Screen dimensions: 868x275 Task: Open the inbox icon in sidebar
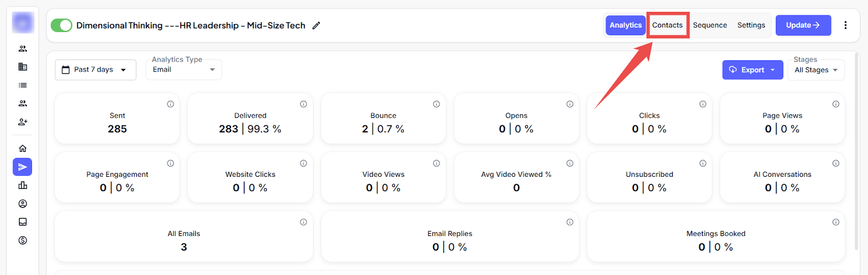(x=23, y=222)
